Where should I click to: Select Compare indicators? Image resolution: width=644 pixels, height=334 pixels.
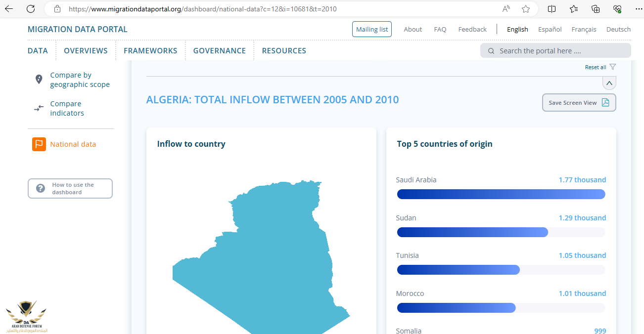[x=67, y=108]
